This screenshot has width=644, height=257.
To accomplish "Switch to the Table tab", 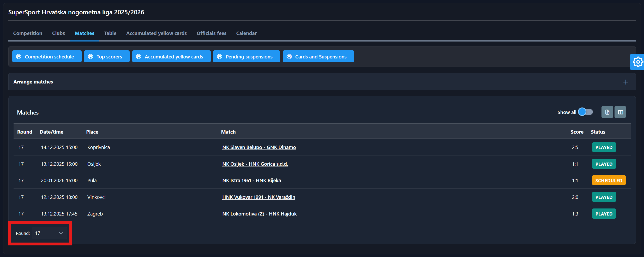I will pos(110,33).
